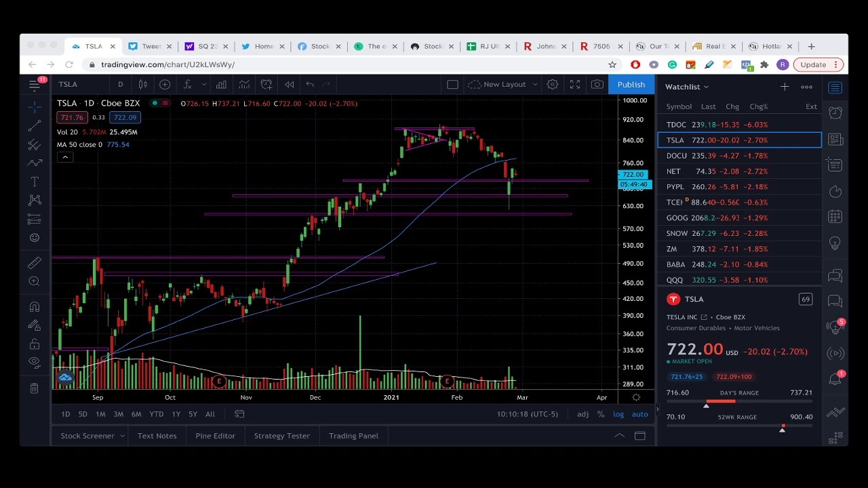Open the alerts panel in right sidebar
This screenshot has height=488, width=868.
[x=835, y=113]
